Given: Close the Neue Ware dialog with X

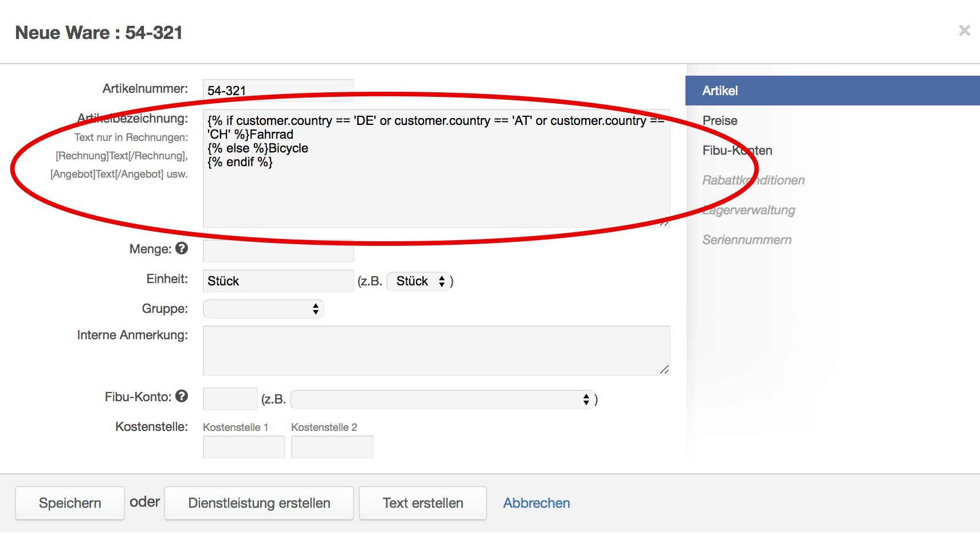Looking at the screenshot, I should (964, 30).
